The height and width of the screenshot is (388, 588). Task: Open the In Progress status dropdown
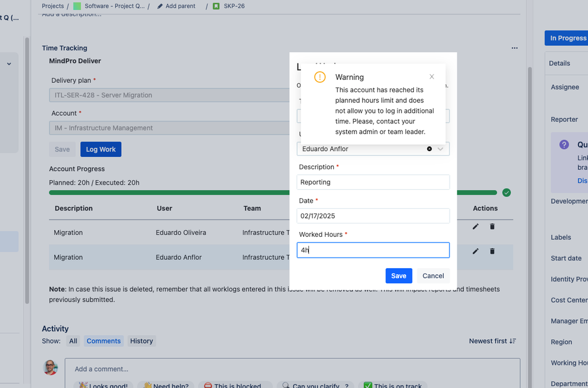[x=566, y=38]
